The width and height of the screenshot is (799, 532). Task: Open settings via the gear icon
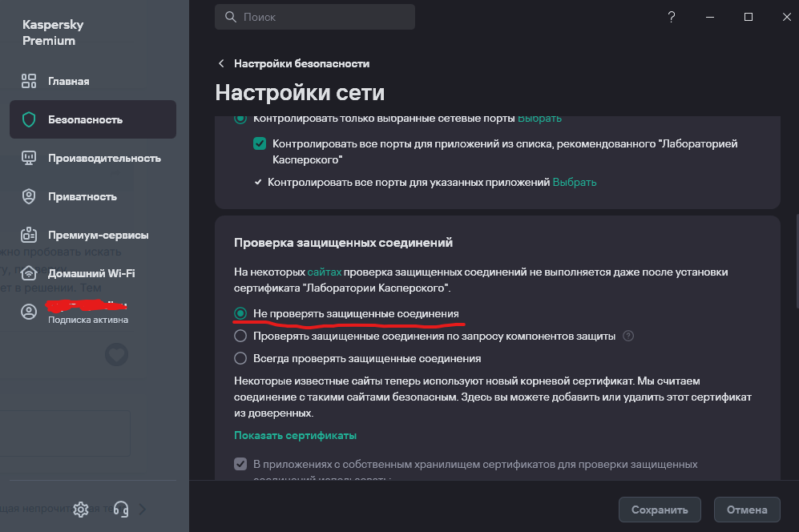80,509
